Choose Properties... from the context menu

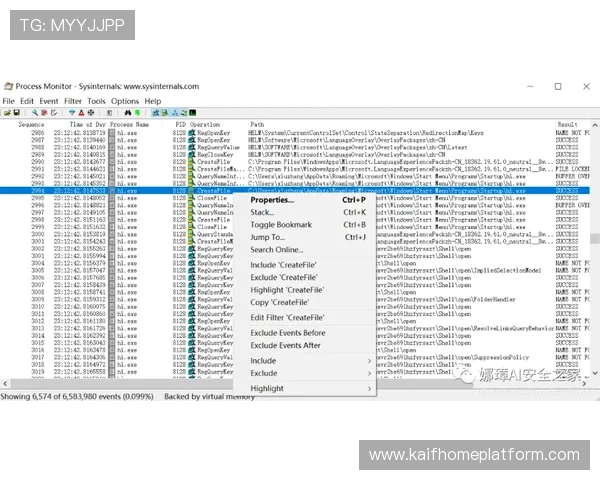click(x=272, y=199)
